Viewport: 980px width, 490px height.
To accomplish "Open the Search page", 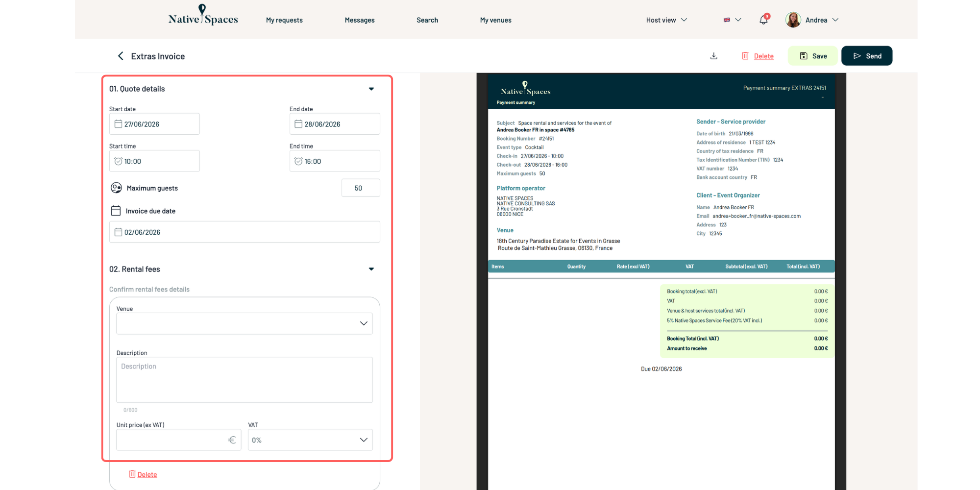I will pyautogui.click(x=427, y=20).
